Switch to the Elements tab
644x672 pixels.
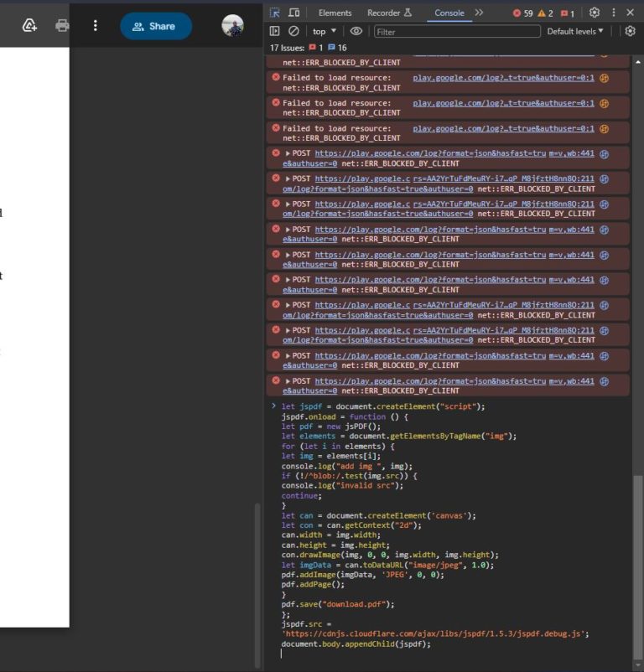click(x=335, y=13)
